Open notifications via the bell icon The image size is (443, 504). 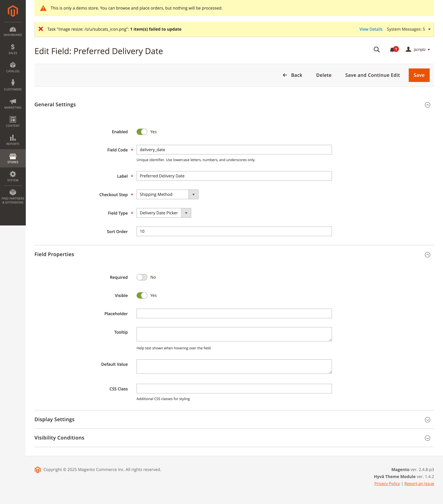[x=392, y=50]
